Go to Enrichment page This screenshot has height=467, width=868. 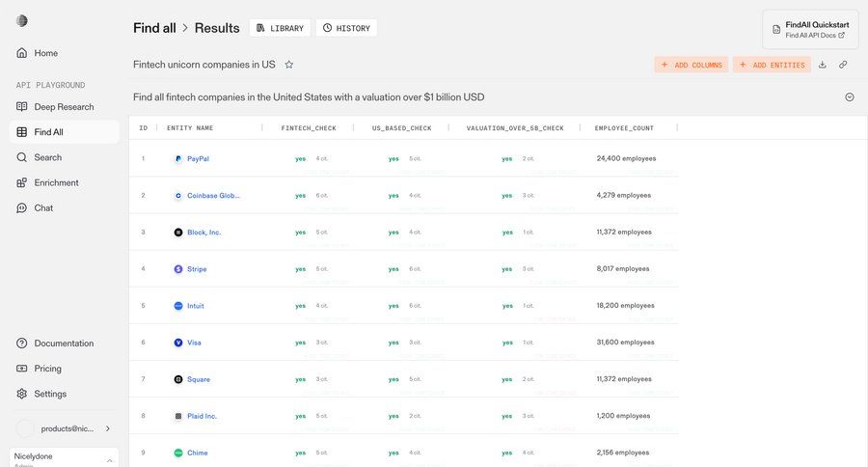pos(56,182)
